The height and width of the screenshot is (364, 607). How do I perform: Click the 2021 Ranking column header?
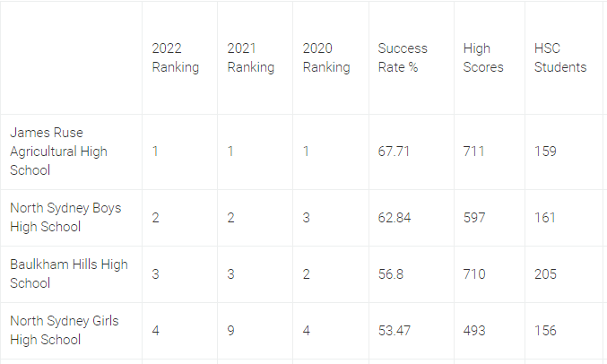tap(251, 57)
